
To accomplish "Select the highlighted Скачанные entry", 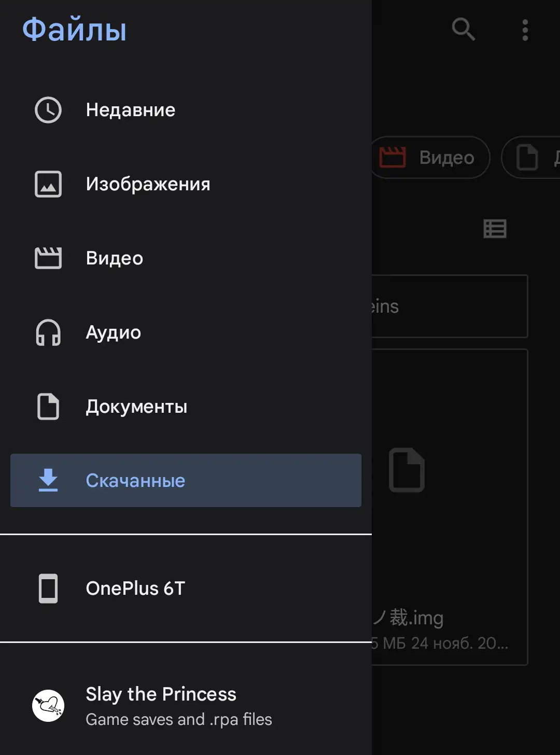I will click(x=136, y=481).
